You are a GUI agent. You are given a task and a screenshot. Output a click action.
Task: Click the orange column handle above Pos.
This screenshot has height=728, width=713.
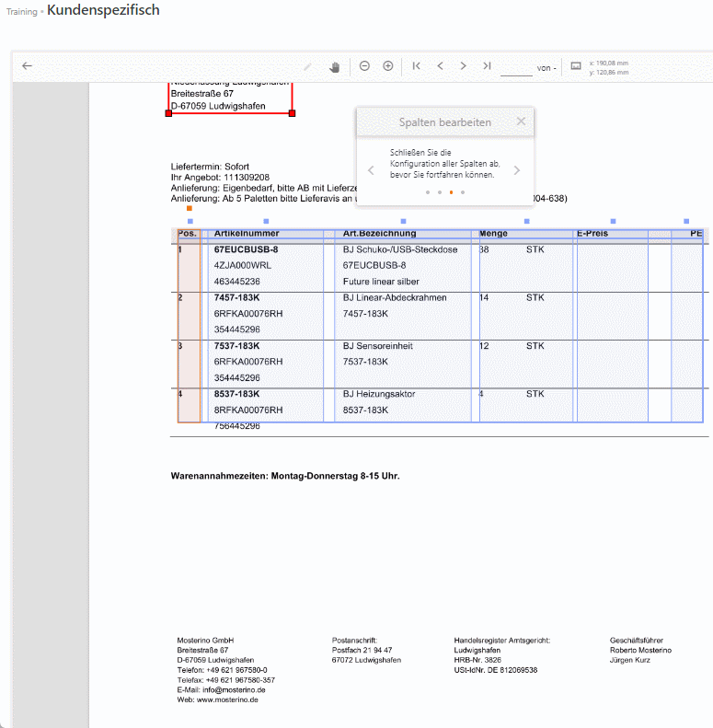pyautogui.click(x=190, y=209)
